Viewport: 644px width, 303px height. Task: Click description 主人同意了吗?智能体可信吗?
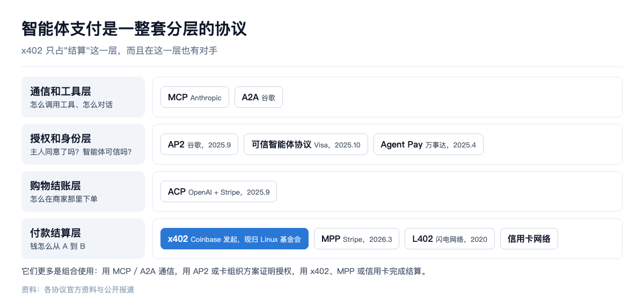[x=81, y=152]
